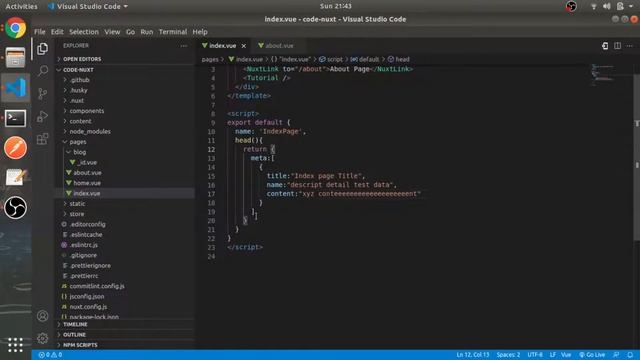Click errors and warnings status indicator
640x360 pixels.
click(50, 355)
